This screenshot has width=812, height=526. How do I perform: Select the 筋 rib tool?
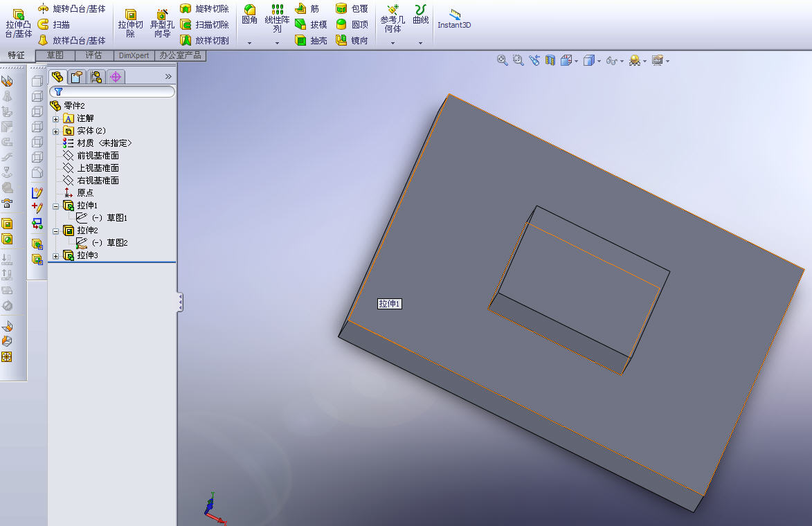[x=307, y=9]
